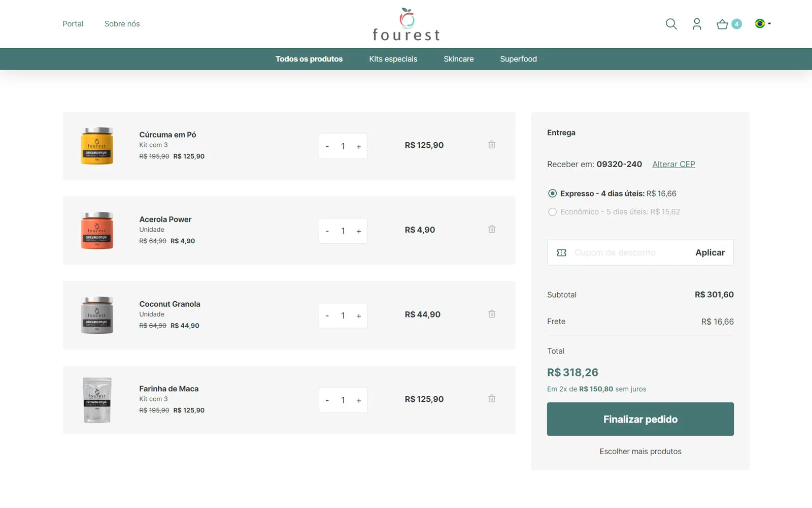Open the Brazil flag language dropdown
Viewport: 812px width, 508px height.
point(763,23)
